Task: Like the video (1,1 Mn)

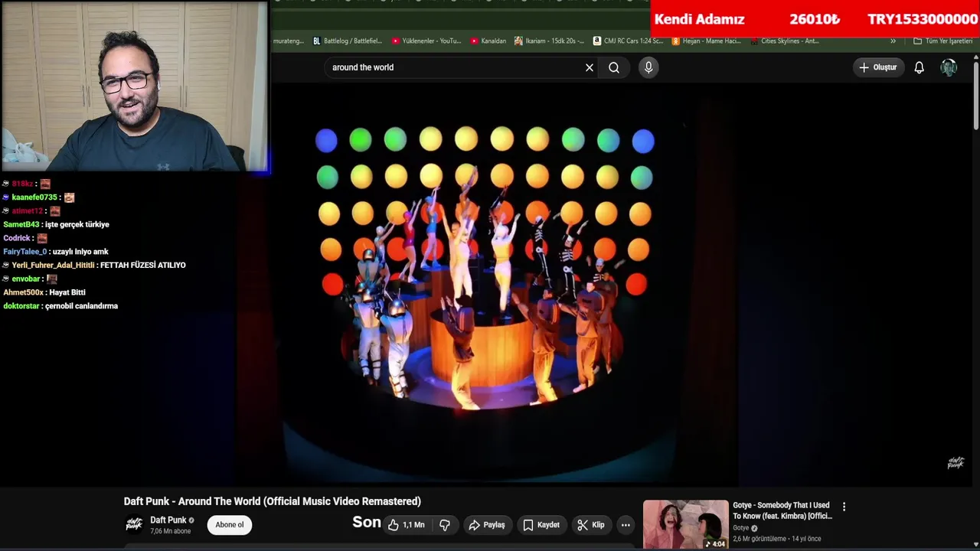Action: tap(406, 525)
